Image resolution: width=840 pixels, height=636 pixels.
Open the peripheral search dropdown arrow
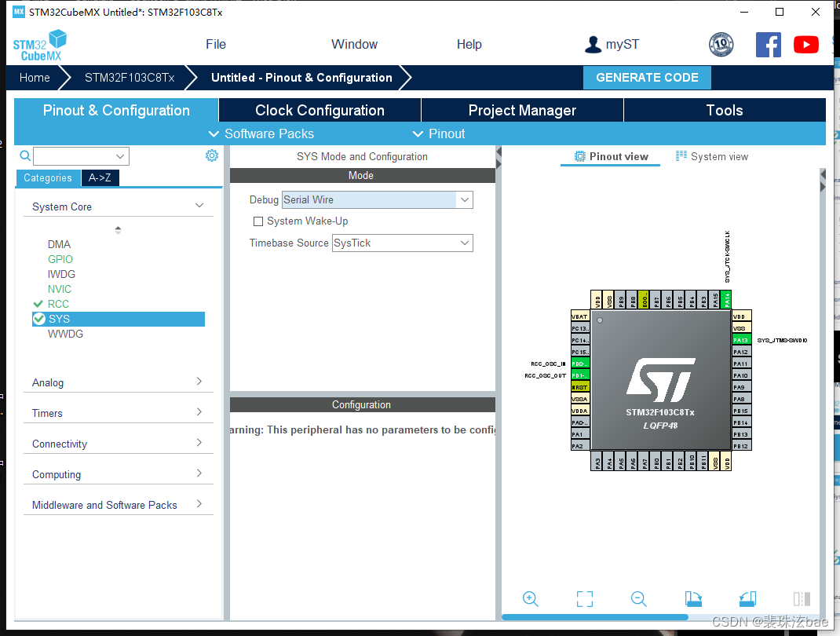click(120, 156)
